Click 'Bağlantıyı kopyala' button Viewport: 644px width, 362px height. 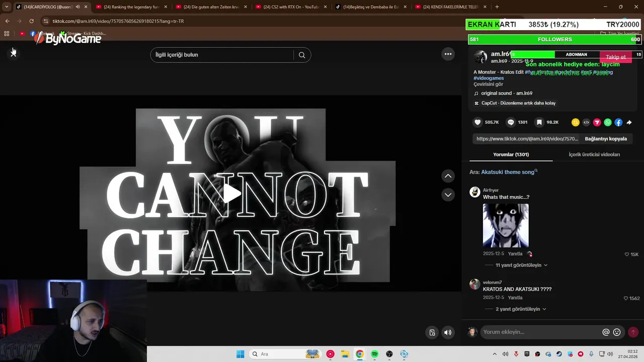[x=606, y=139]
